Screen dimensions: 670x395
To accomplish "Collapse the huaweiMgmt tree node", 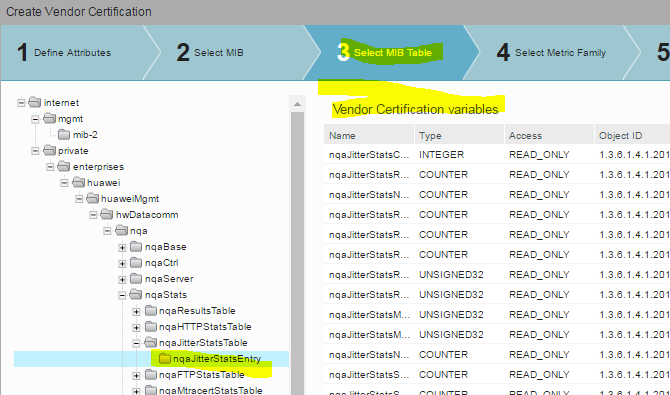I will tap(79, 199).
